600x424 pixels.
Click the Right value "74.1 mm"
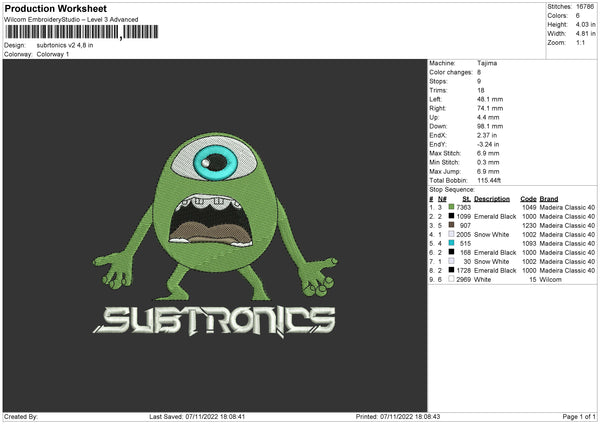pos(490,108)
